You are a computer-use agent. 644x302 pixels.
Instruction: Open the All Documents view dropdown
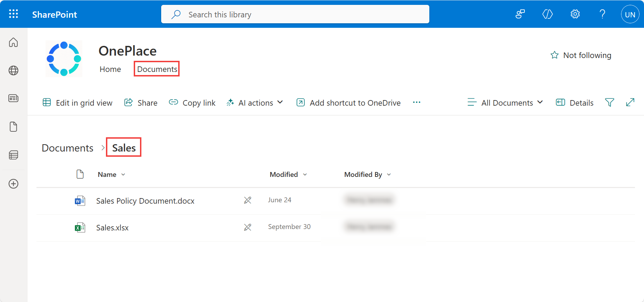(506, 103)
